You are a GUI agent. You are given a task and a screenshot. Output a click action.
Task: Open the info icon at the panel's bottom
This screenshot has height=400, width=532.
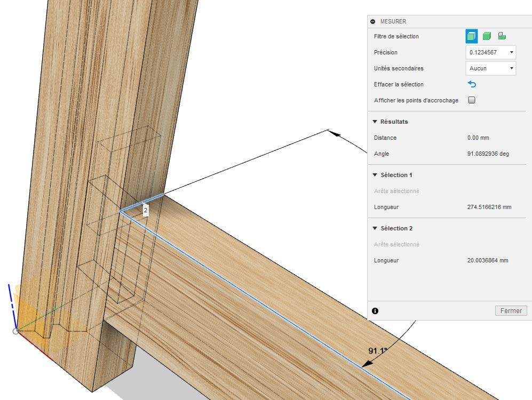click(x=375, y=310)
